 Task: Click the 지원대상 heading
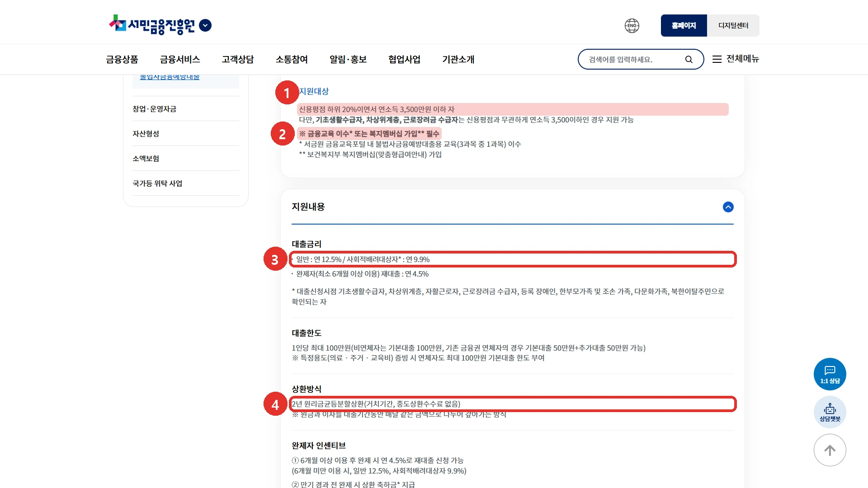314,91
